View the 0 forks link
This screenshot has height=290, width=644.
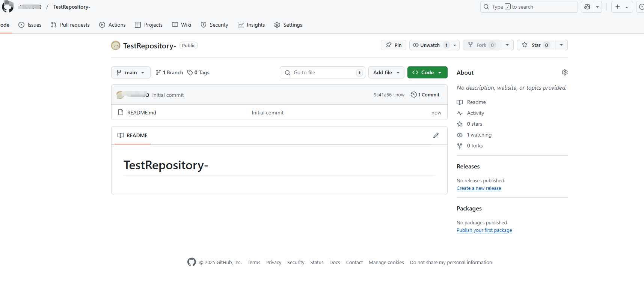coord(470,146)
